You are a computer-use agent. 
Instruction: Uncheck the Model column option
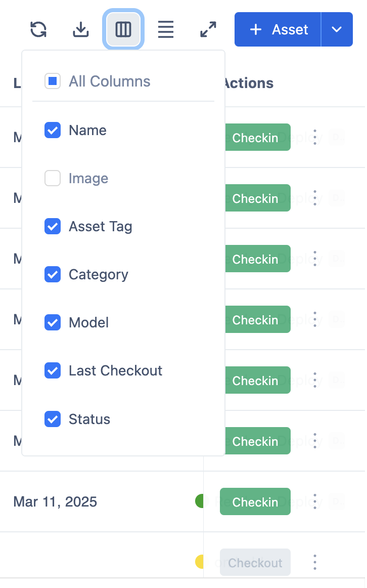[x=53, y=322]
